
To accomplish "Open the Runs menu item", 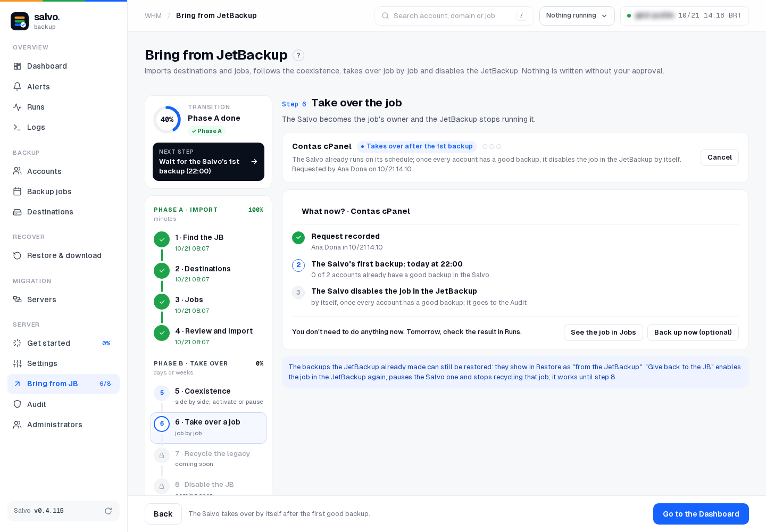I will click(x=63, y=107).
